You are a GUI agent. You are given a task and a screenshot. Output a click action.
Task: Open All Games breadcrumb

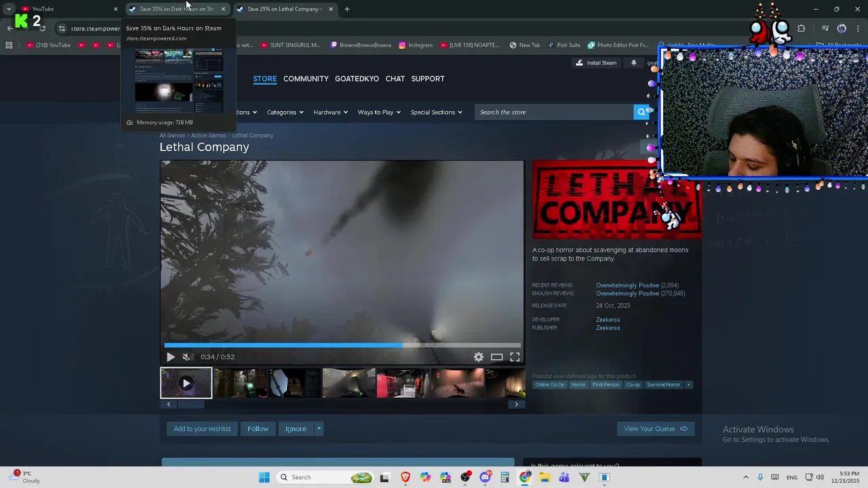click(172, 136)
